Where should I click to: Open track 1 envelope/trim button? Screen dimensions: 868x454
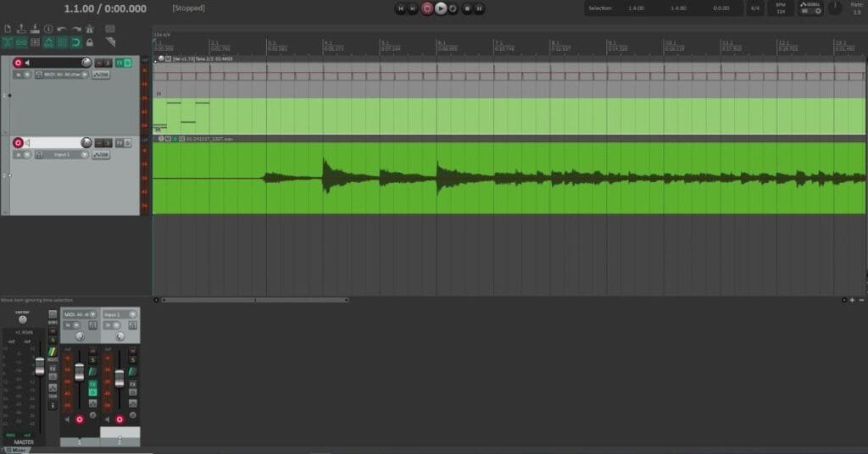coord(102,75)
